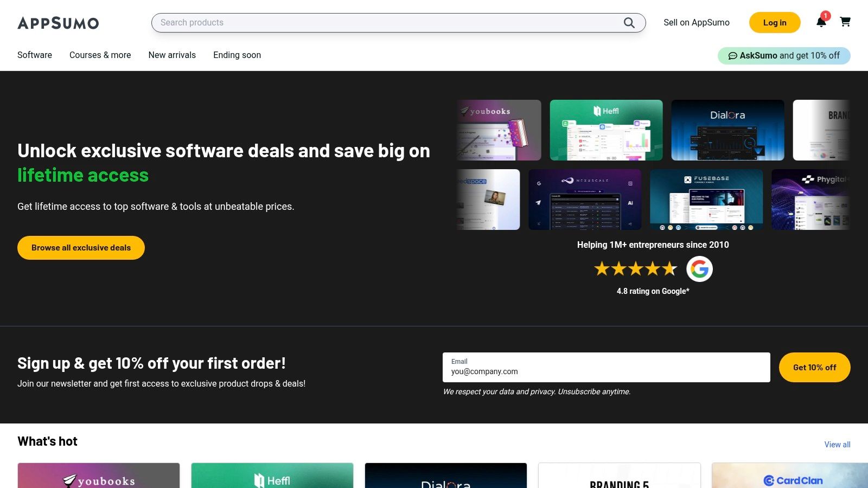View New arrivals deals
The height and width of the screenshot is (488, 868).
pos(172,55)
